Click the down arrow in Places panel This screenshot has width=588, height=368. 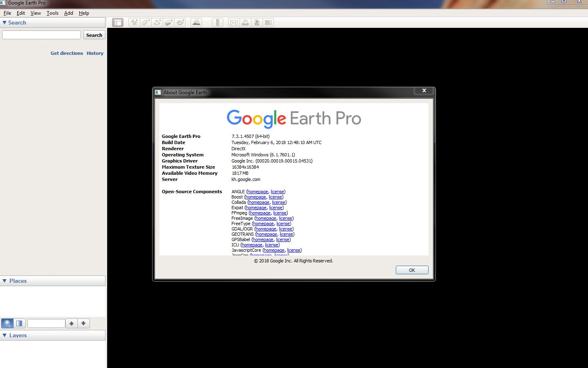point(83,323)
